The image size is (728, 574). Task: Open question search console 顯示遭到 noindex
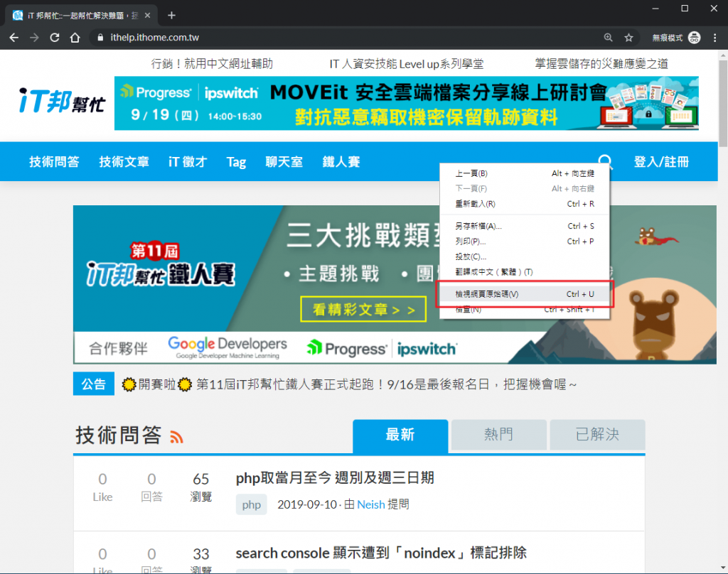click(x=381, y=553)
